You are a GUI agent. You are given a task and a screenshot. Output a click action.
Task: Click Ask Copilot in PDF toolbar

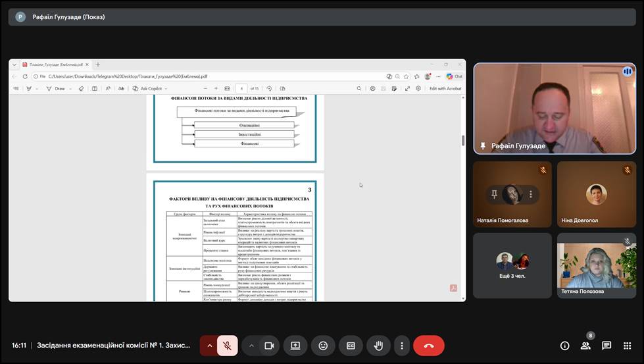[x=151, y=88]
